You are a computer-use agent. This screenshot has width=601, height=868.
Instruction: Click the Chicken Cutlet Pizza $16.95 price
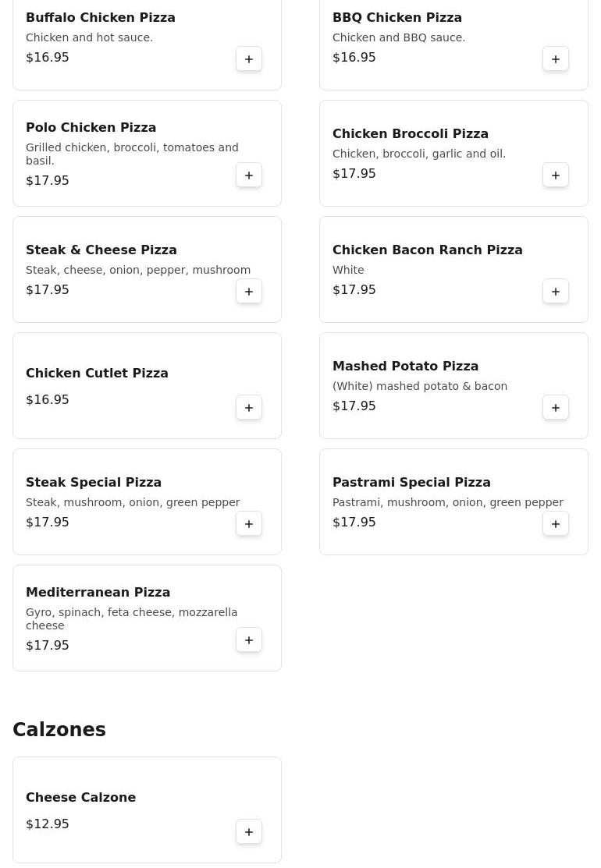coord(48,400)
